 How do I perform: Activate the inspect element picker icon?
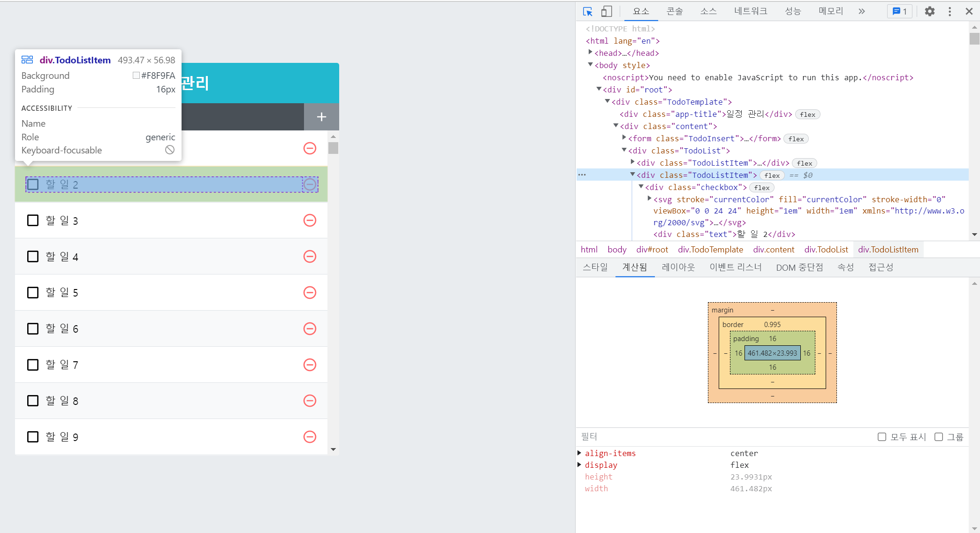(587, 11)
